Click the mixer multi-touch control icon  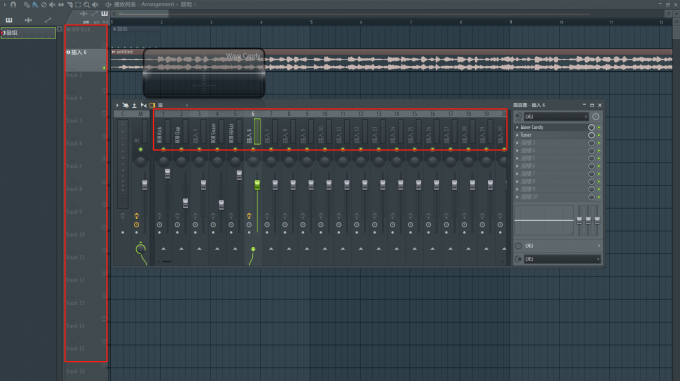[125, 105]
